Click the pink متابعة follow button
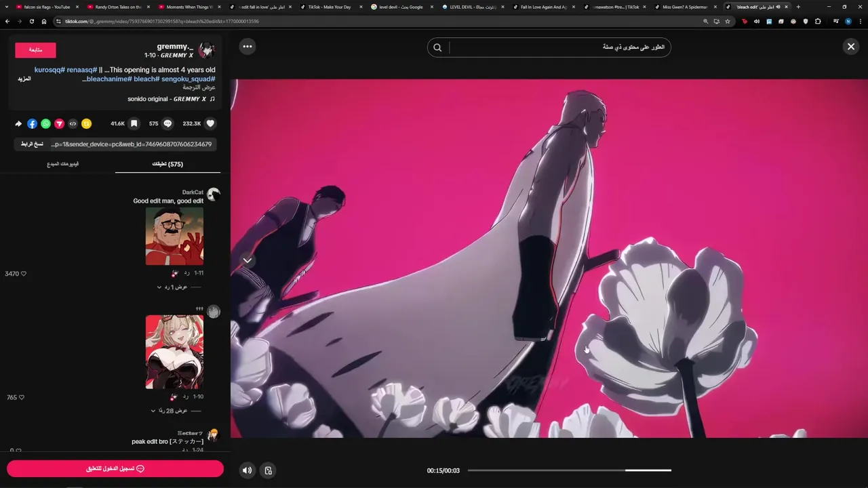 coord(35,49)
